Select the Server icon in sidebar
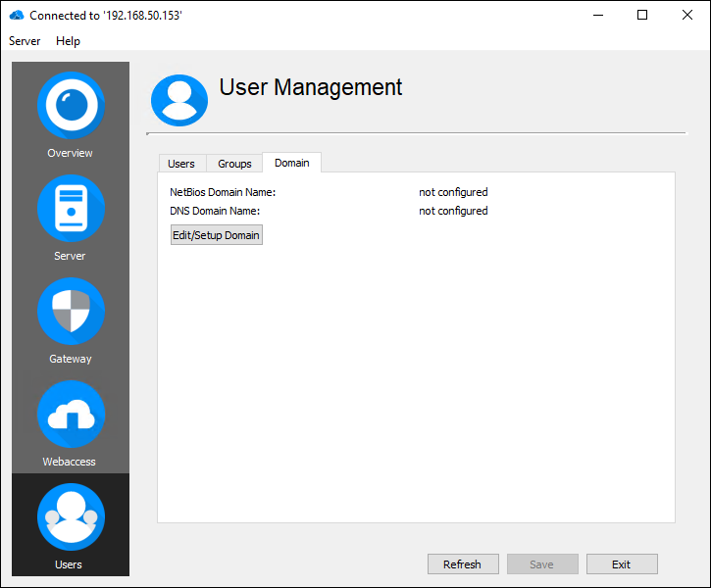Image resolution: width=711 pixels, height=588 pixels. coord(71,209)
